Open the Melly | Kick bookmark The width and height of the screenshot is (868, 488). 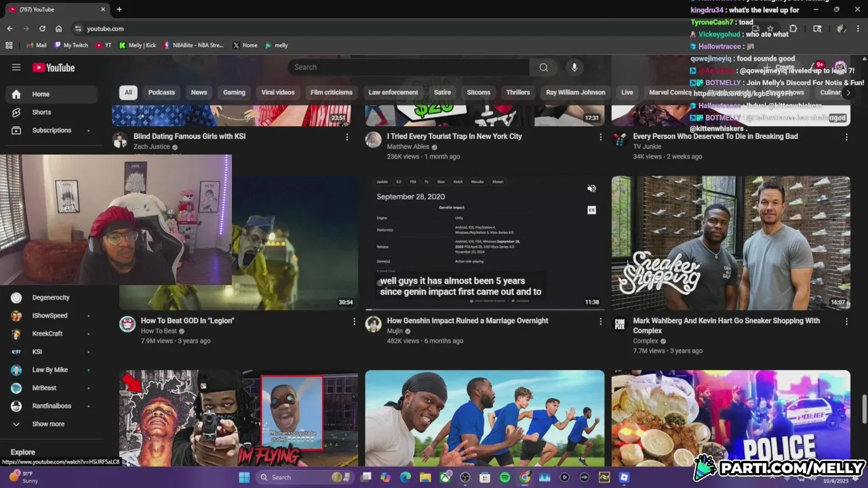[138, 45]
